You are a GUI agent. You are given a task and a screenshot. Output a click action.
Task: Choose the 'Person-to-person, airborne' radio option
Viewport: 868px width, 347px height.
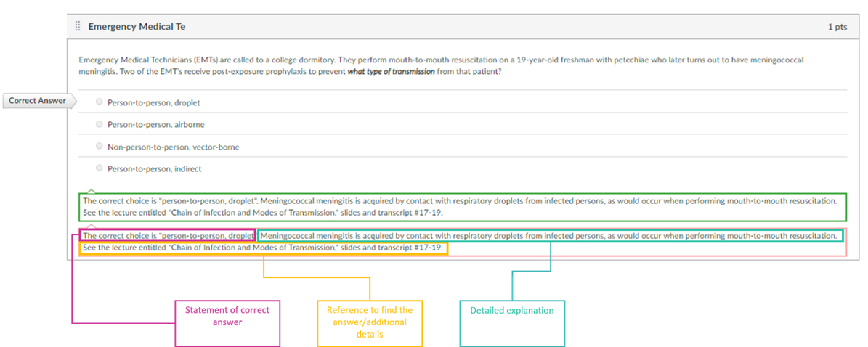[x=100, y=124]
